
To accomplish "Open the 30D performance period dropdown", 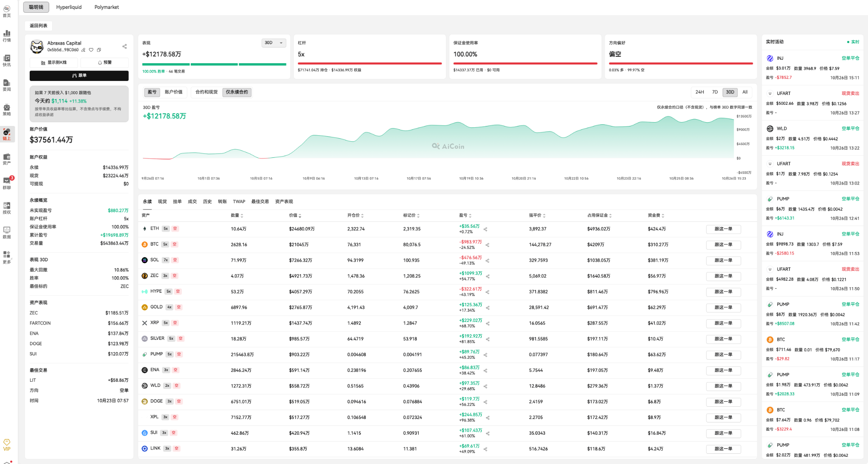I will tap(274, 43).
